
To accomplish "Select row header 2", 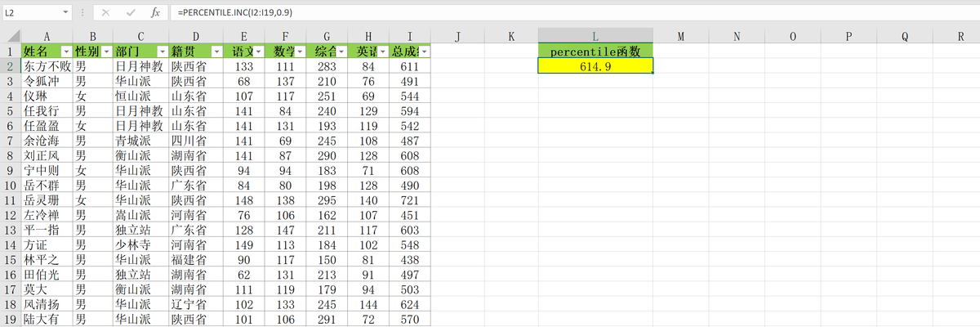I will point(10,66).
